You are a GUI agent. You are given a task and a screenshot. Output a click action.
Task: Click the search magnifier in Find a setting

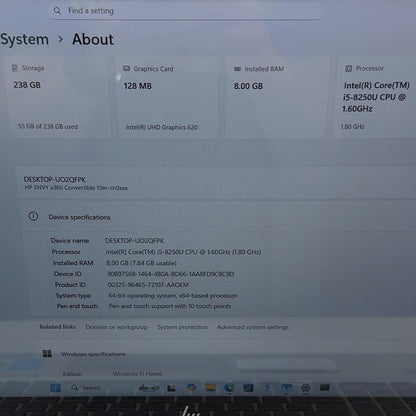point(57,11)
